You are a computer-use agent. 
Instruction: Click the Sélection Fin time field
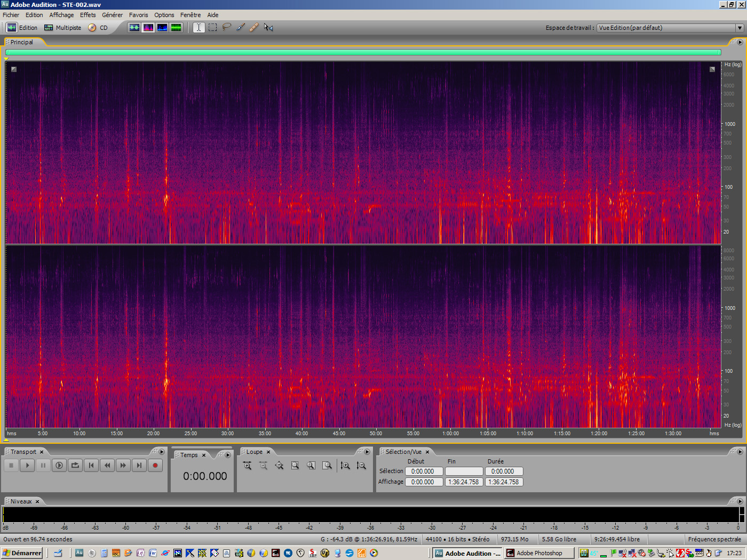(464, 471)
